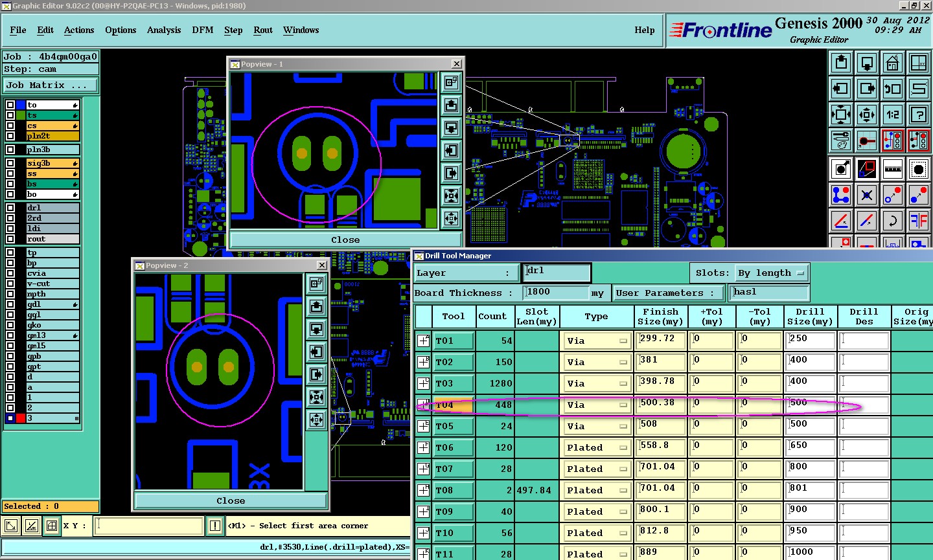
Task: Toggle the checkbox for the rout layer
Action: coord(10,239)
